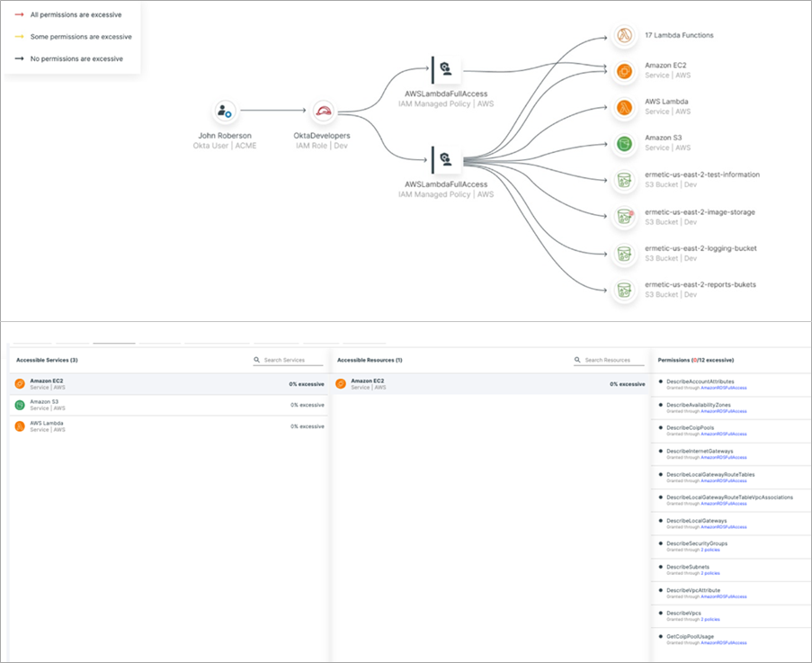
Task: Open the AWSLambdaFullAccess policy node linked only to EC2
Action: pyautogui.click(x=446, y=70)
